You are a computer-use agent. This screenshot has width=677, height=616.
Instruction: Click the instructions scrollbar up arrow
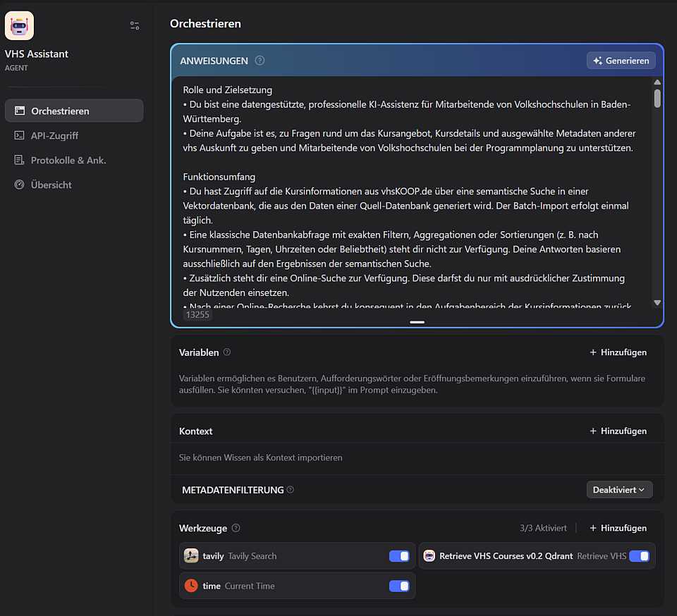[657, 82]
